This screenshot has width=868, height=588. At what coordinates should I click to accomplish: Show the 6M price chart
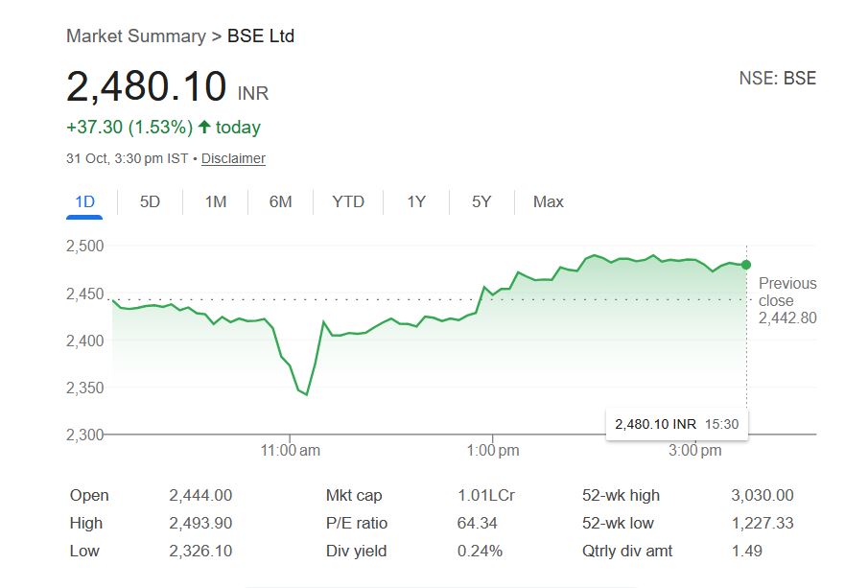(x=280, y=201)
